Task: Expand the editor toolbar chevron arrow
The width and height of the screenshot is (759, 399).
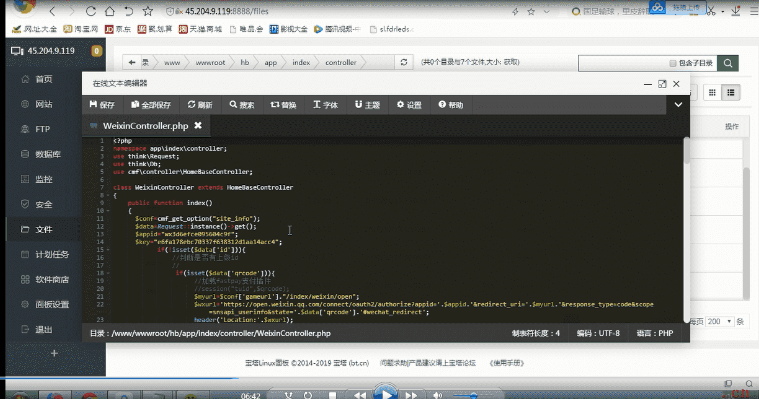Action: (x=678, y=105)
